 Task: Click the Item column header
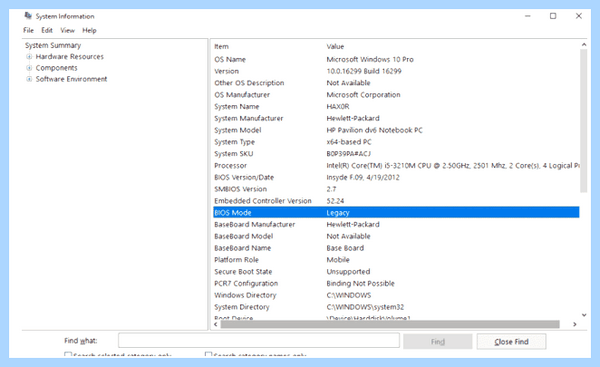(222, 46)
